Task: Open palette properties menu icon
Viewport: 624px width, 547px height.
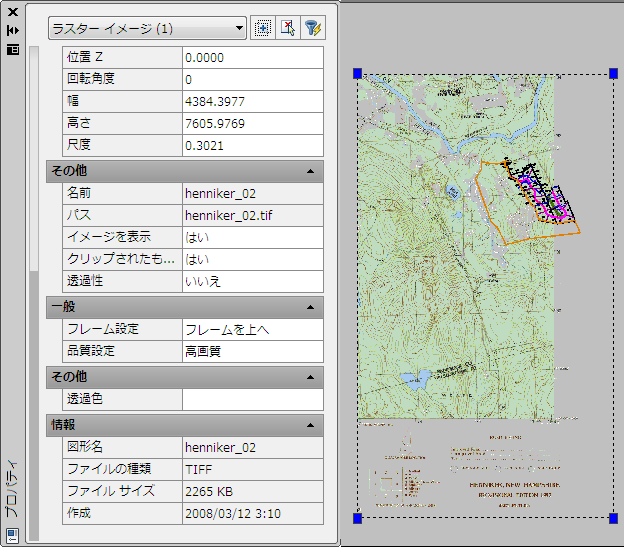Action: click(13, 50)
